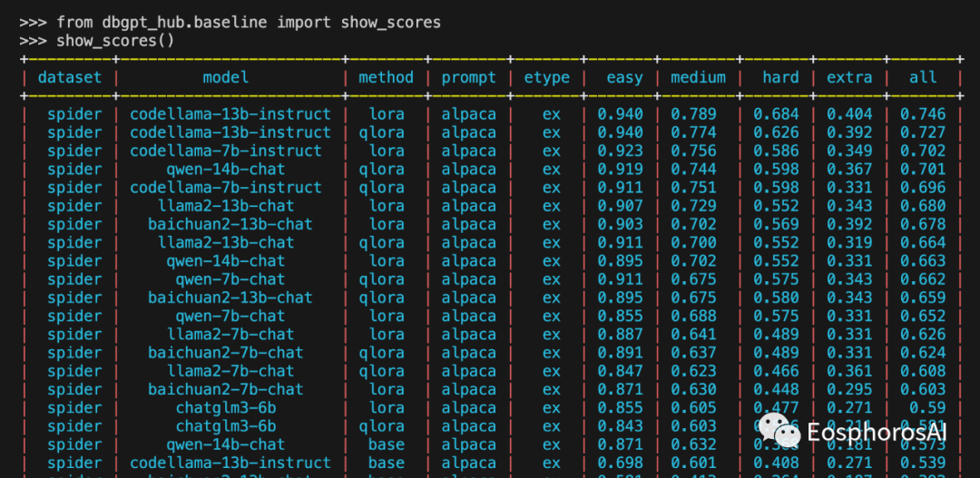The width and height of the screenshot is (980, 478).
Task: Click the 0.466 hard score
Action: [776, 371]
